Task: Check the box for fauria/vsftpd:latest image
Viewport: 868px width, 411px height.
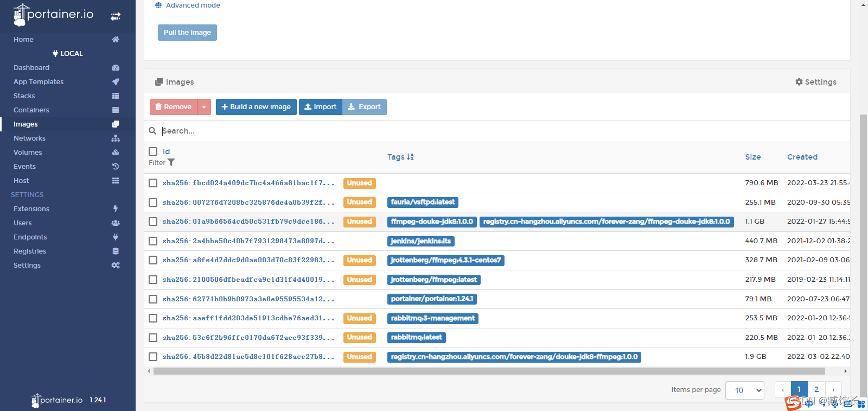Action: pos(153,203)
